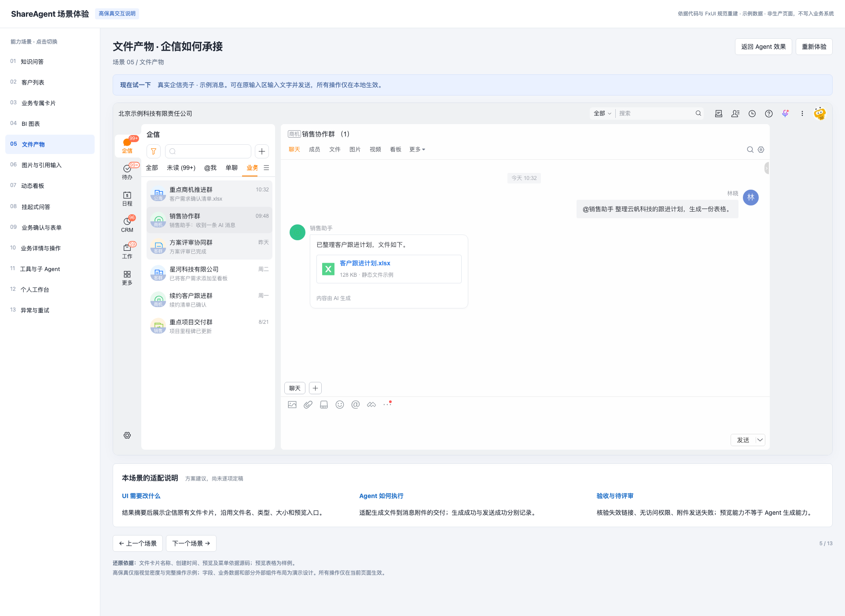Click the filter funnel icon in 企信 panel
This screenshot has width=845, height=616.
pos(154,151)
